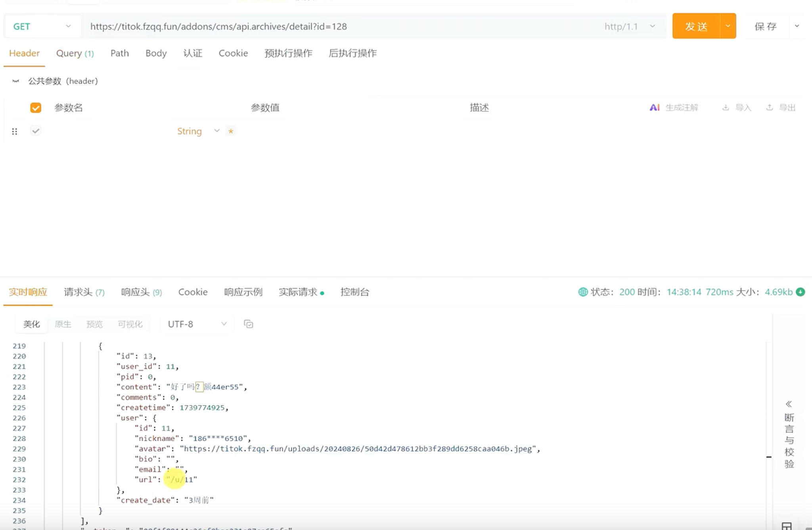Click the 保存 save button
Viewport: 812px width, 530px height.
[765, 27]
